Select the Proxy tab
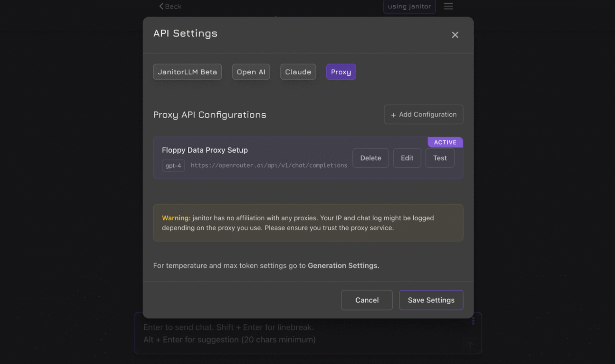Image resolution: width=615 pixels, height=364 pixels. click(341, 72)
